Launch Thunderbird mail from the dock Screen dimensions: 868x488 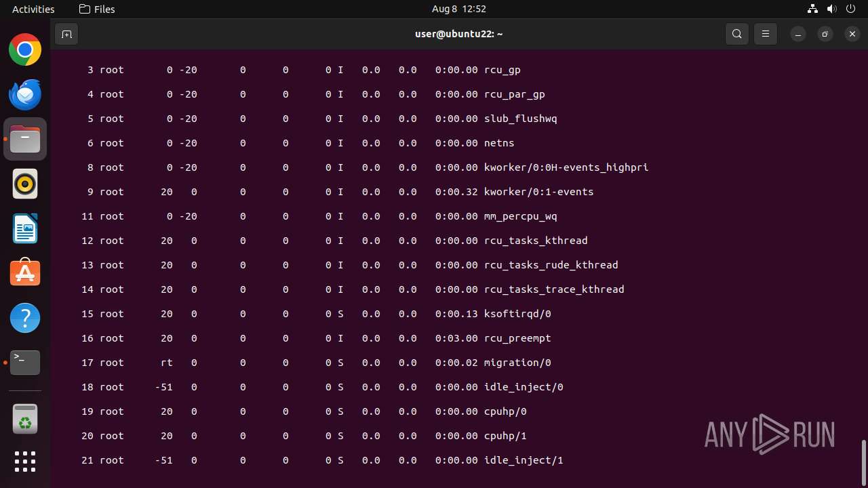tap(25, 94)
